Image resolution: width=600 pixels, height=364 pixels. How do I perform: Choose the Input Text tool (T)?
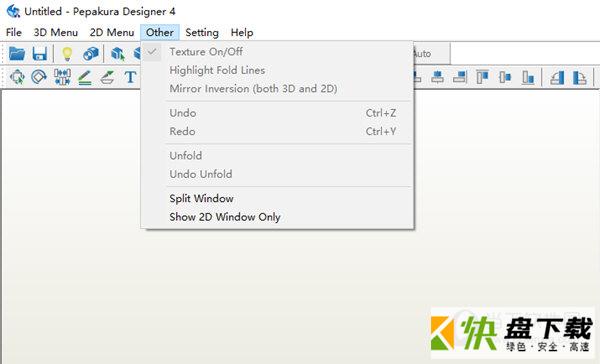pos(130,77)
